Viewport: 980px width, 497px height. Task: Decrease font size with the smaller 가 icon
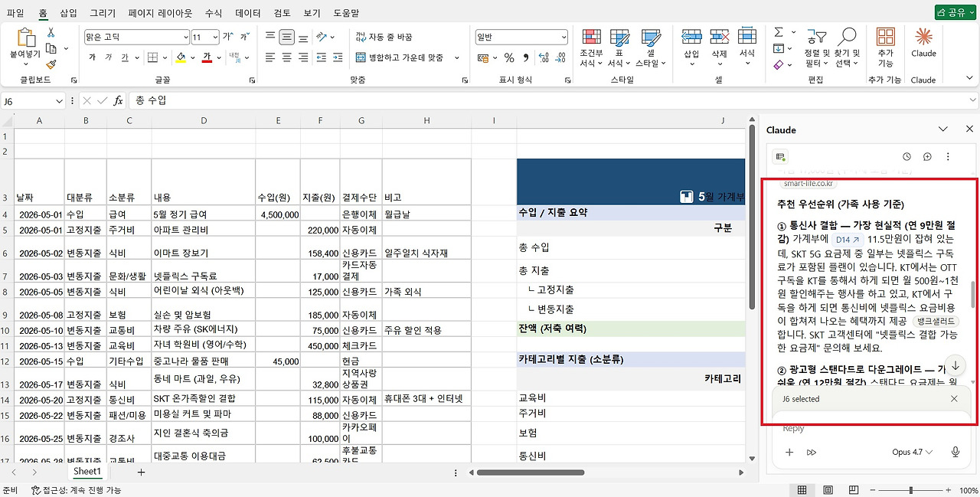pyautogui.click(x=244, y=37)
